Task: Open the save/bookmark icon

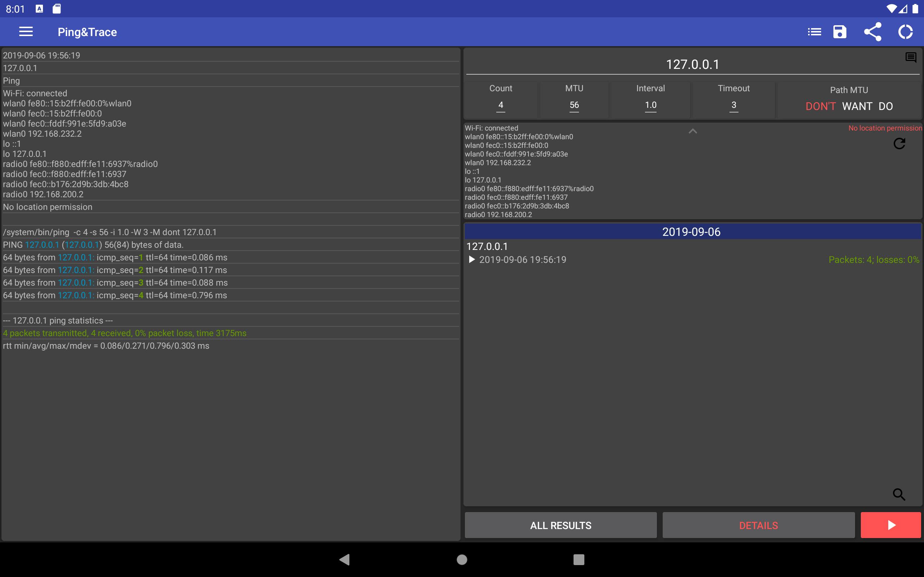Action: [x=840, y=31]
